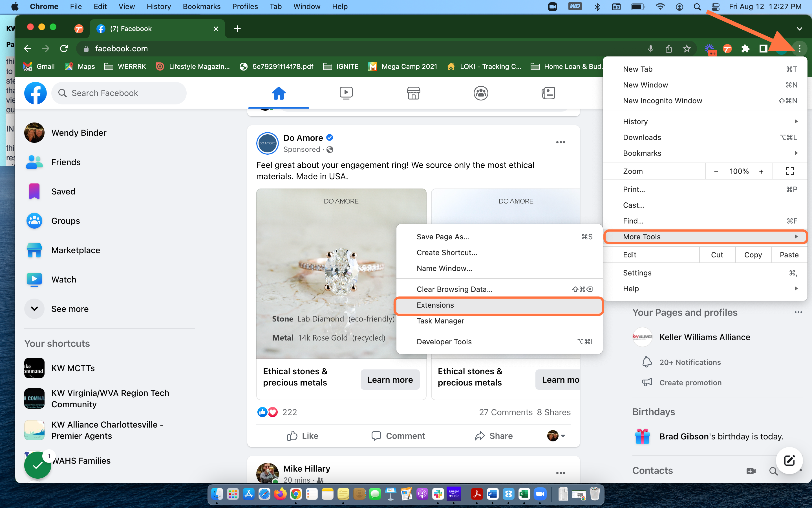Select Extensions in the More Tools submenu
This screenshot has height=508, width=812.
[x=499, y=305]
